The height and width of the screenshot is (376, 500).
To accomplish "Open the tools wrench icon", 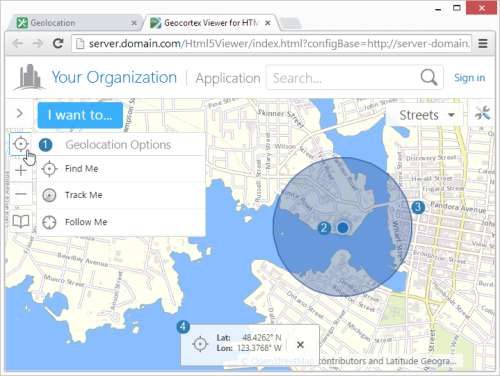I will (482, 114).
